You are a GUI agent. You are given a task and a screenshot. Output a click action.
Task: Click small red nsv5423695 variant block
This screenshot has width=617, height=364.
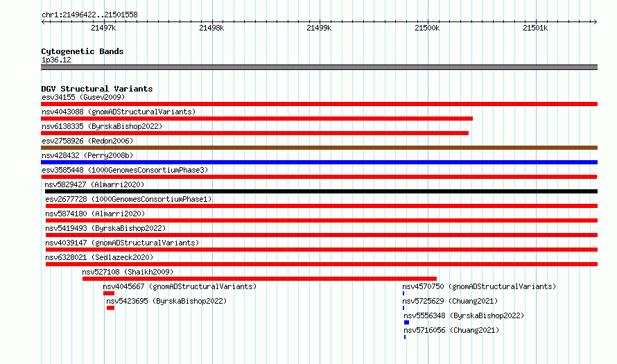(110, 308)
